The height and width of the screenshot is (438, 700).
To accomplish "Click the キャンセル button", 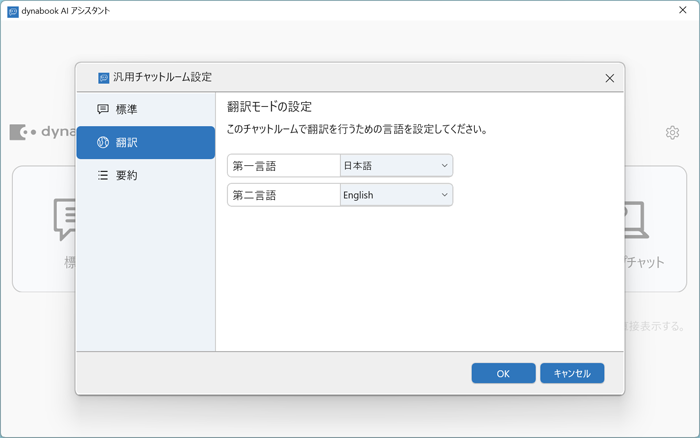I will coord(572,373).
